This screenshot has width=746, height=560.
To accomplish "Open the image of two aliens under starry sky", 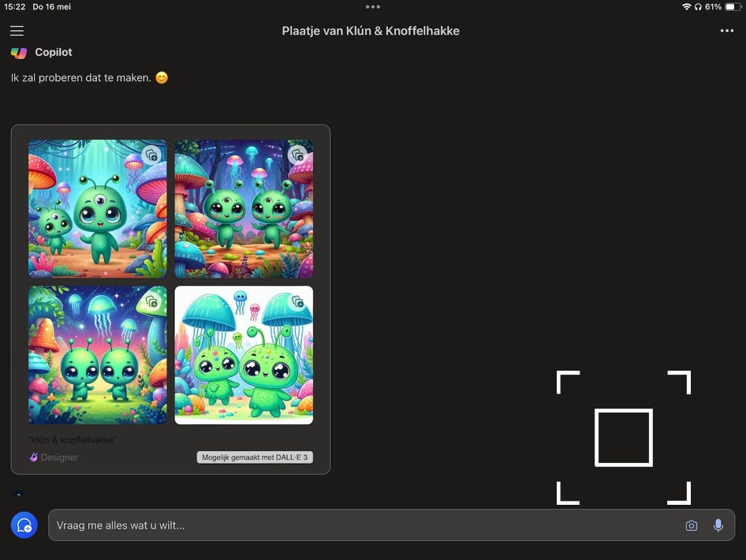I will (x=98, y=355).
